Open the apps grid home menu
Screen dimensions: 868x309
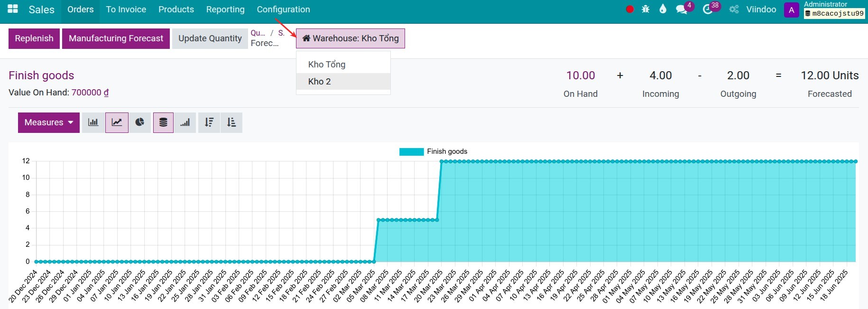[13, 9]
